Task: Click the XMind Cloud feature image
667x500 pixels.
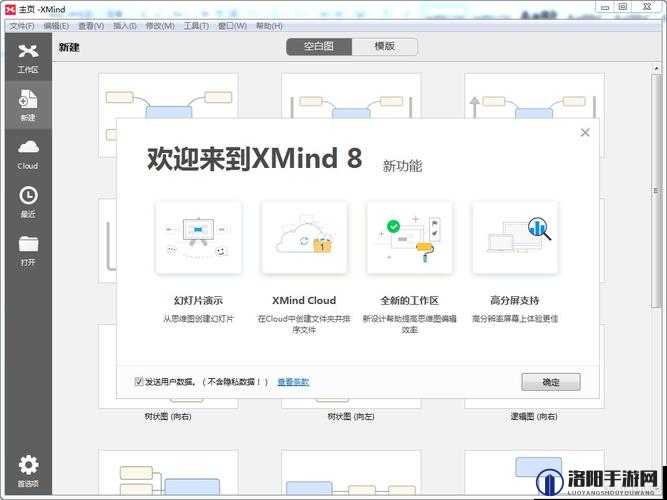Action: [304, 237]
